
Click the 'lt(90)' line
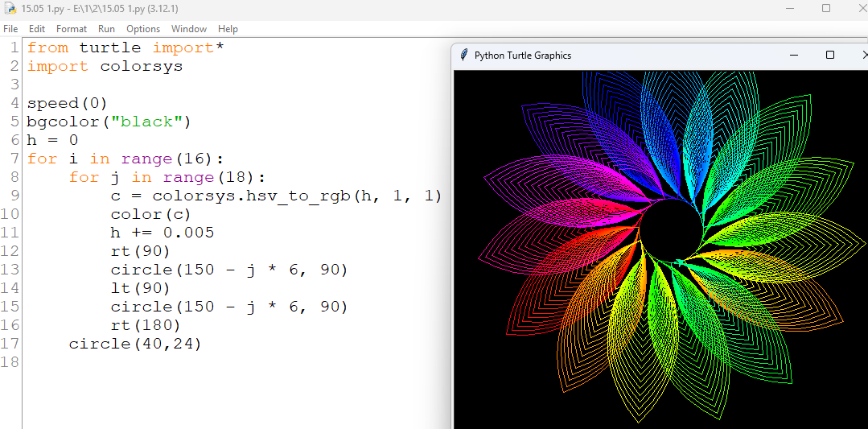click(141, 288)
